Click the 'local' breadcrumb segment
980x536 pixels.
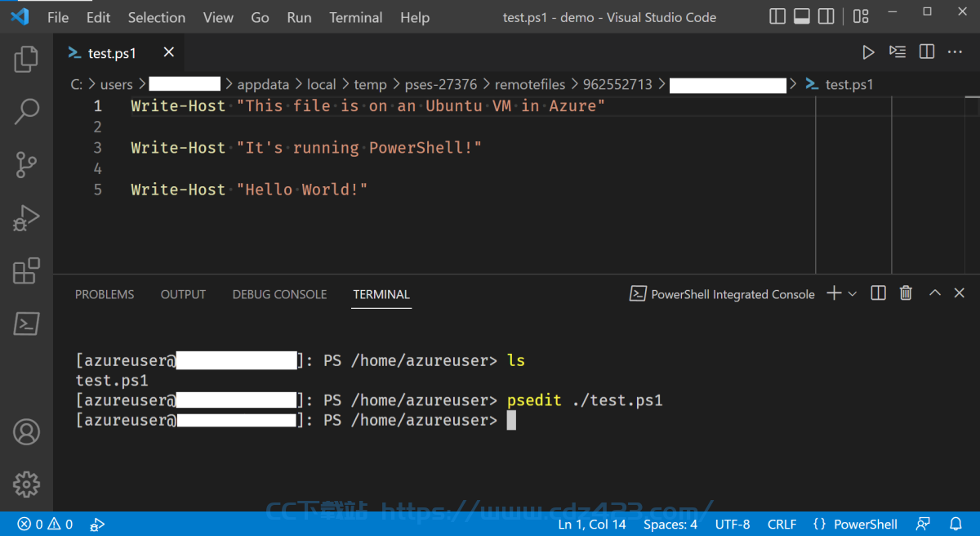click(x=321, y=84)
